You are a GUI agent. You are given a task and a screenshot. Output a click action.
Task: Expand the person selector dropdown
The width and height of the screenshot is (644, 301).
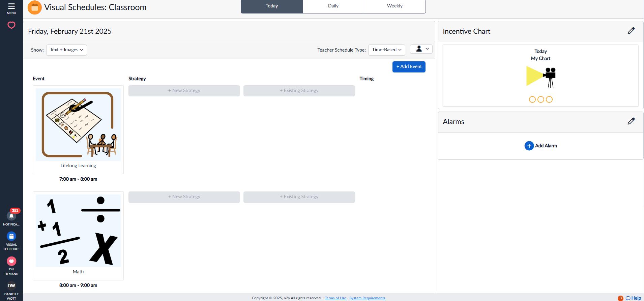[x=421, y=49]
